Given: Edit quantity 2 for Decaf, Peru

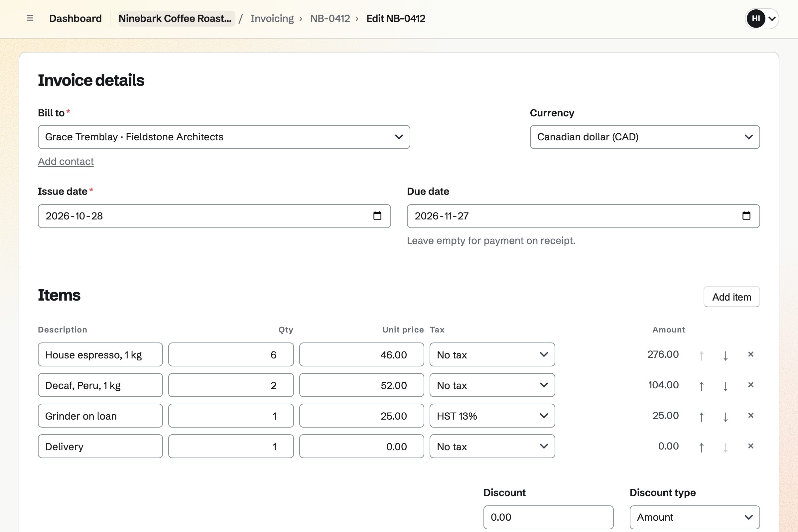Looking at the screenshot, I should [x=231, y=385].
